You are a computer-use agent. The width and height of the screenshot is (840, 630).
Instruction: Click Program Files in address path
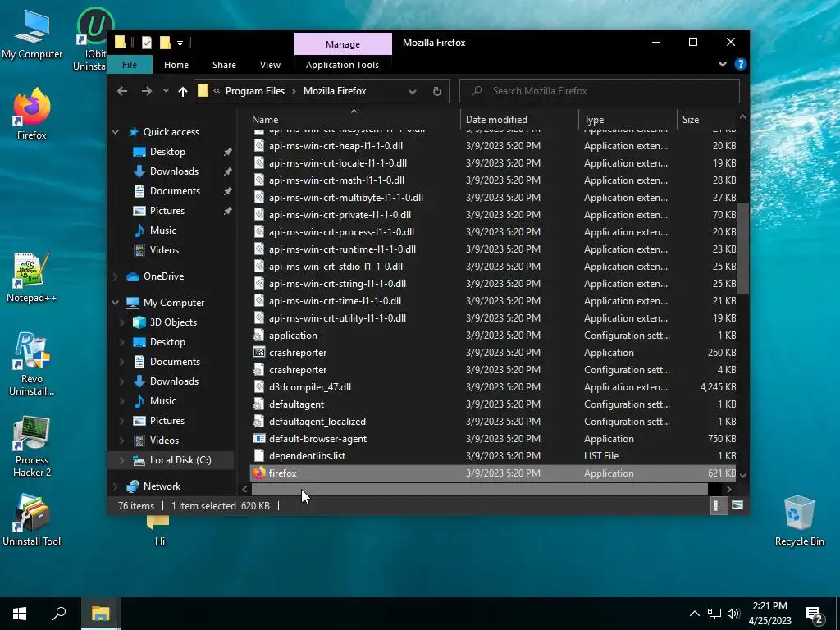click(255, 91)
